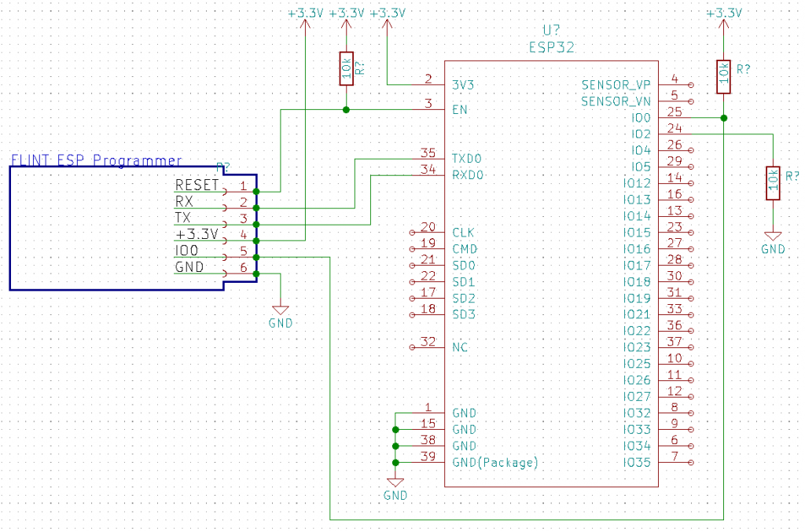
Task: Click the IO27 pin label
Action: pos(637,397)
